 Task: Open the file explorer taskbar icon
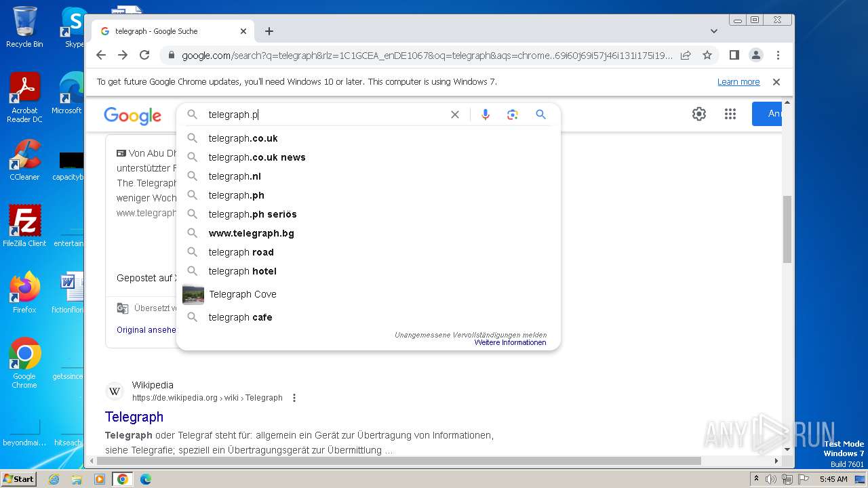[x=77, y=479]
